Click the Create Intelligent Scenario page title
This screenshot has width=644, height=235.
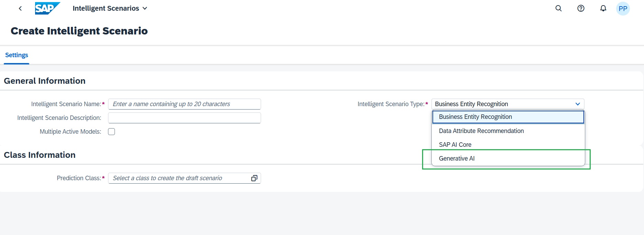pyautogui.click(x=79, y=31)
